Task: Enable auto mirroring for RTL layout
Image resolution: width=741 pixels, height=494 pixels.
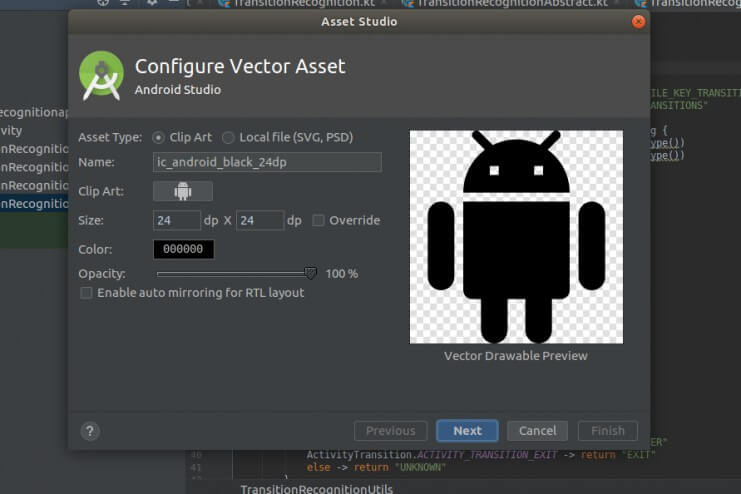Action: pyautogui.click(x=86, y=293)
